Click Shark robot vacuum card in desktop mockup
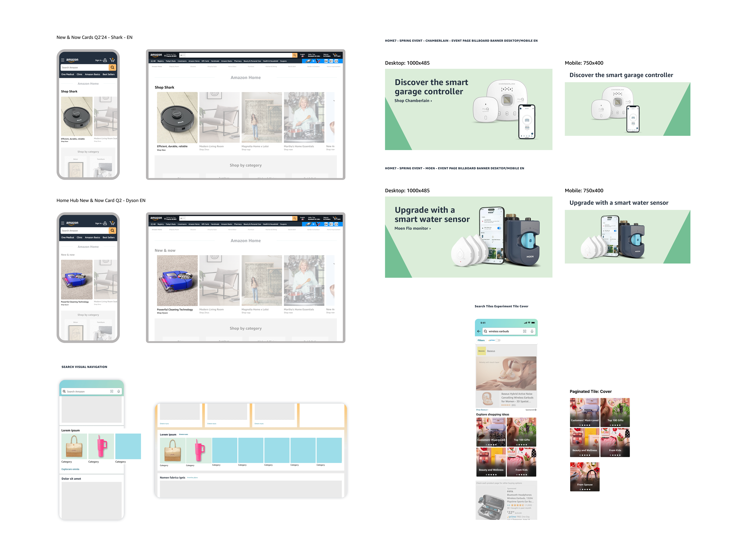 point(177,117)
